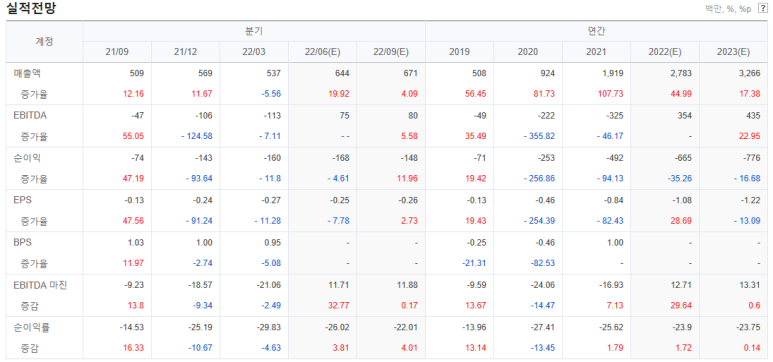The height and width of the screenshot is (362, 773).
Task: Click EBITDA value -106 for 21/12
Action: (x=204, y=116)
